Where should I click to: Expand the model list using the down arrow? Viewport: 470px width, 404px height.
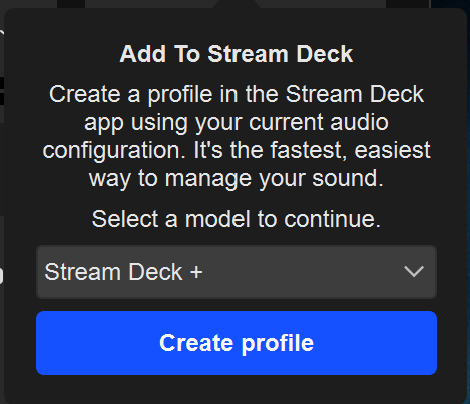tap(414, 272)
